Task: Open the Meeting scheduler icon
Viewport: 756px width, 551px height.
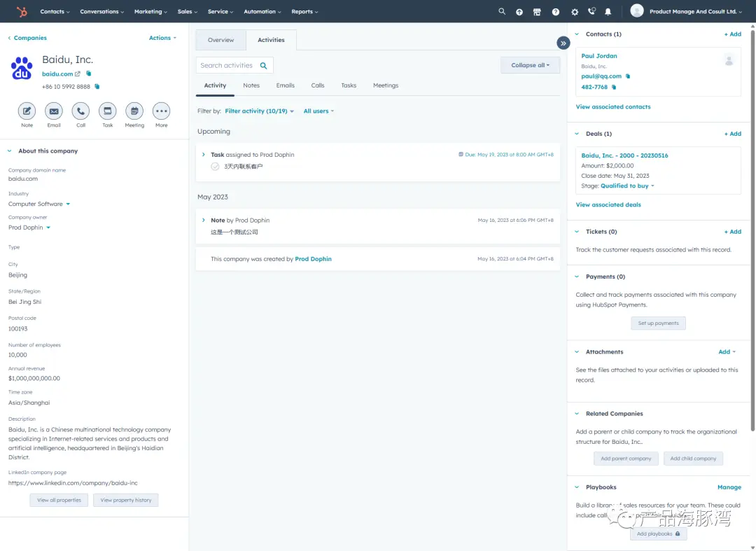Action: click(x=134, y=111)
